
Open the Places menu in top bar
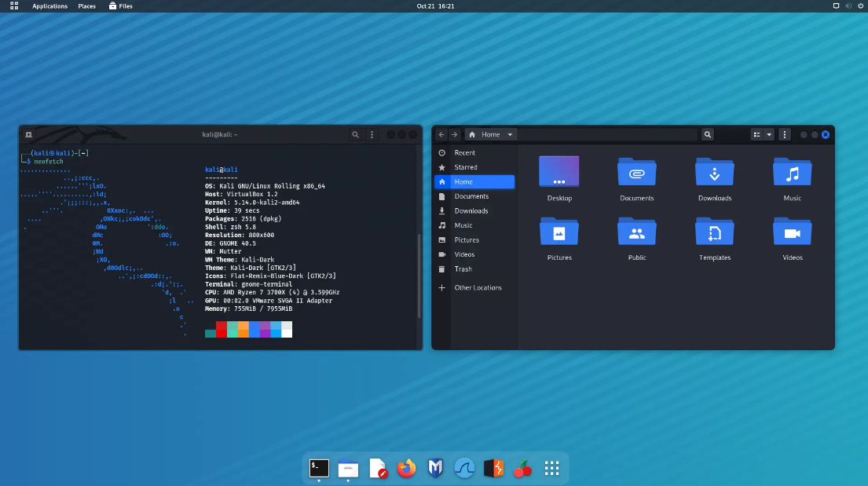(86, 6)
